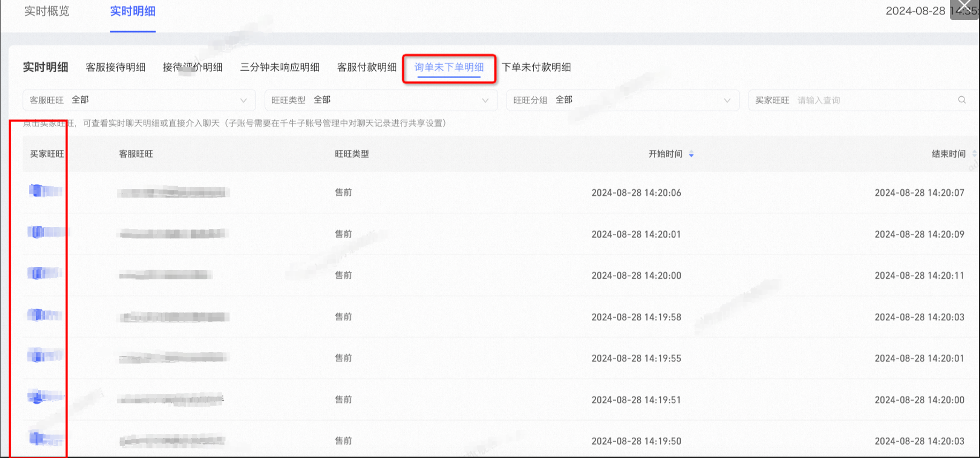The height and width of the screenshot is (458, 980).
Task: Click the search magnifier icon
Action: (x=962, y=100)
